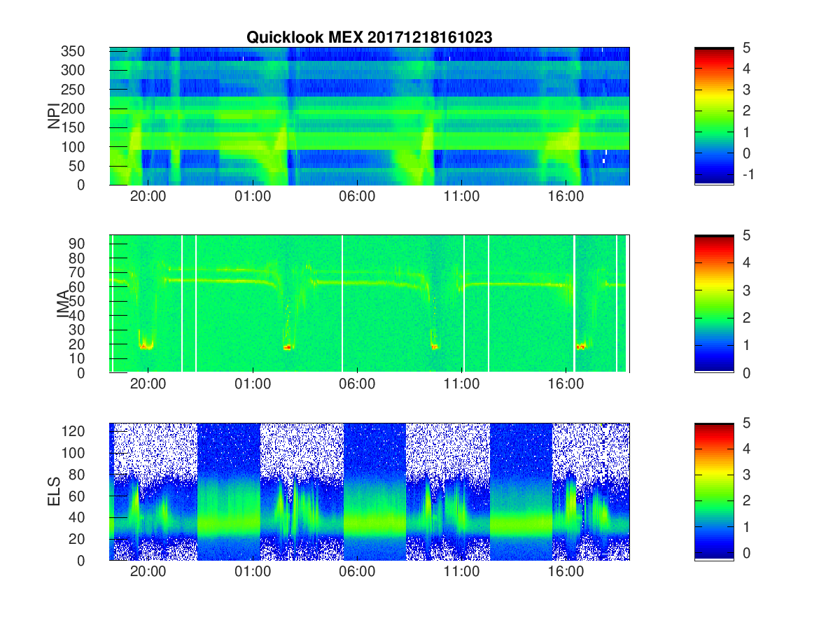Click the 01:00 tick under the IMA plot
Screen dimensions: 840x630
tap(253, 384)
